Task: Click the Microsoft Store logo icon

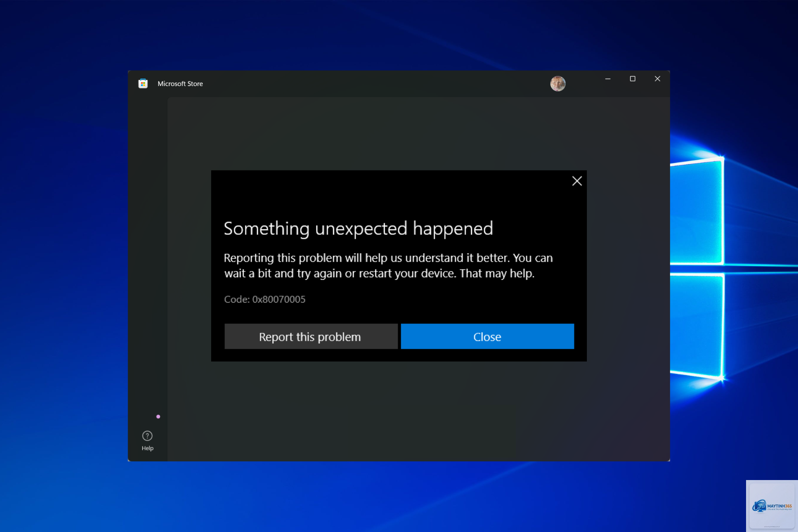Action: click(x=143, y=84)
